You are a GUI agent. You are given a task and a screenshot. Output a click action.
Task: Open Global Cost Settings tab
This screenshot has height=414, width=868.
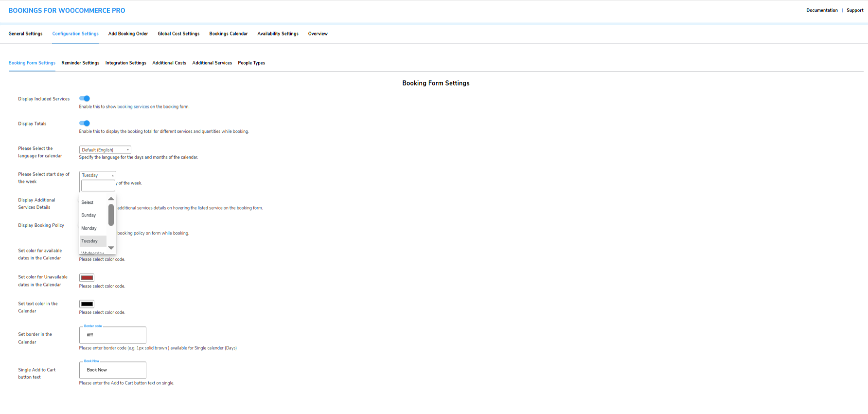[x=178, y=34]
